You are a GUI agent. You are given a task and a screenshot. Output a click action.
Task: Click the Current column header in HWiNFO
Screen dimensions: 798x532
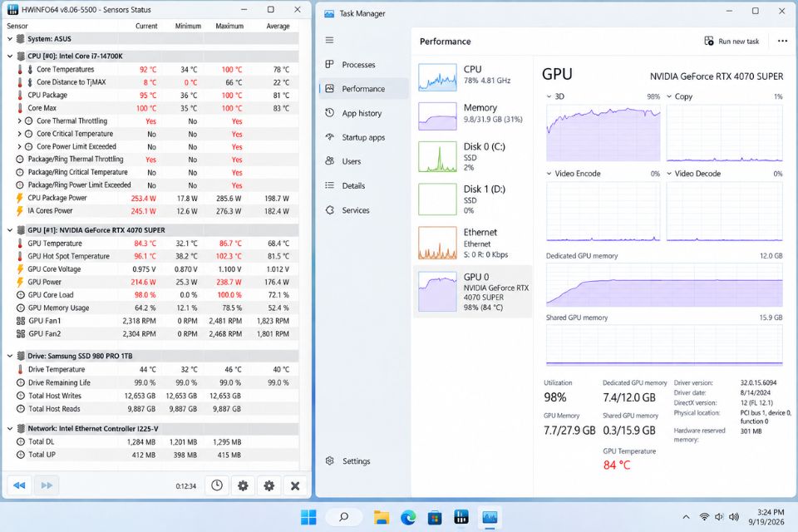[x=146, y=26]
